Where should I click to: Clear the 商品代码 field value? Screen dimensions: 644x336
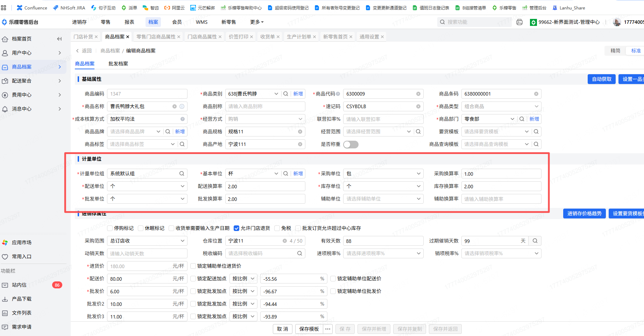point(418,94)
